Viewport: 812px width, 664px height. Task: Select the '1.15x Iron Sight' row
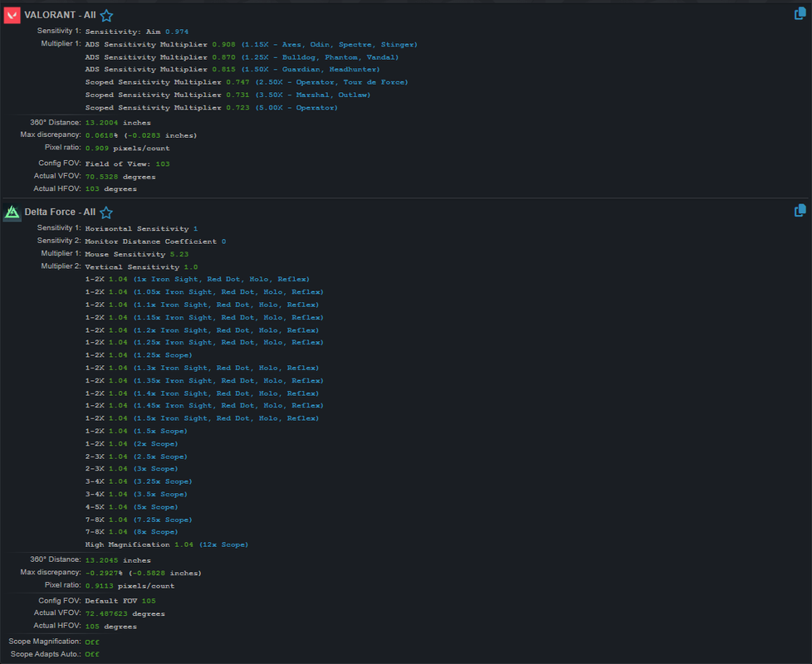[204, 318]
